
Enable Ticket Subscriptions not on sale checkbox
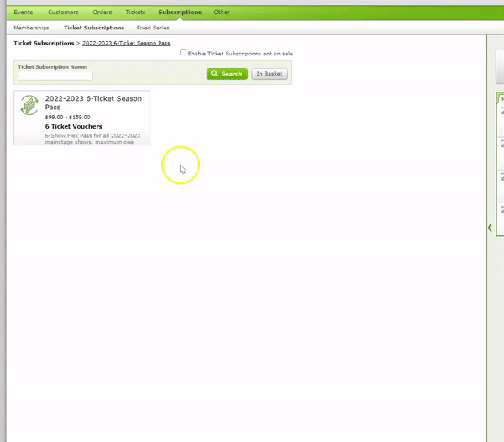(x=183, y=52)
